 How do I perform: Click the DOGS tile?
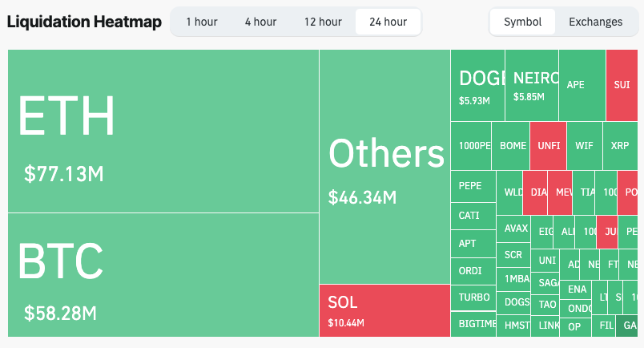point(513,302)
